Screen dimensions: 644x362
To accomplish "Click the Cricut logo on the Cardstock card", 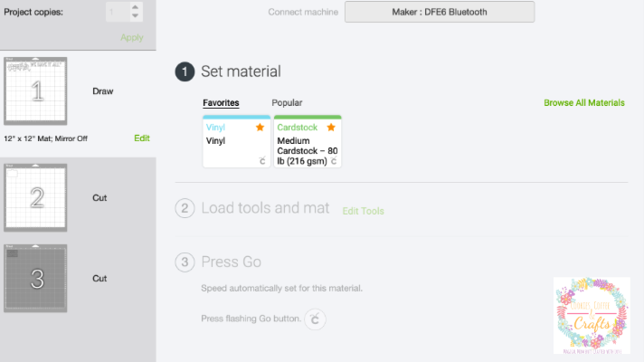I will click(334, 161).
